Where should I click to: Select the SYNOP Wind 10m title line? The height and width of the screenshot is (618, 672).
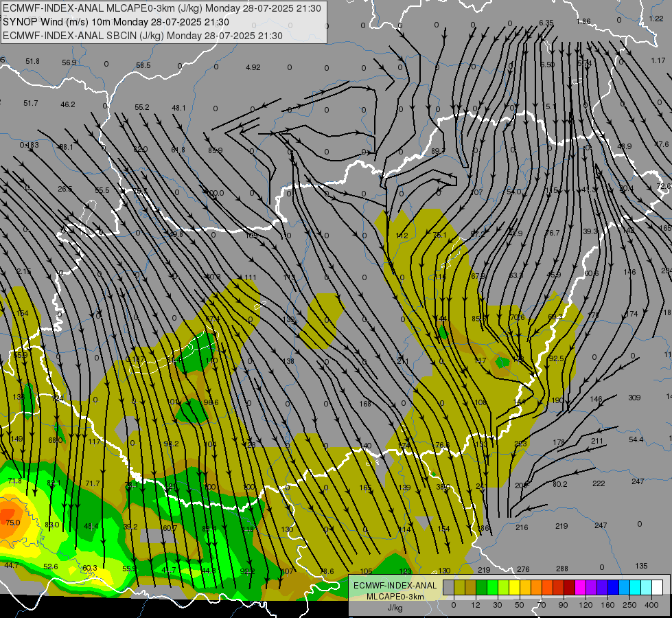[116, 22]
